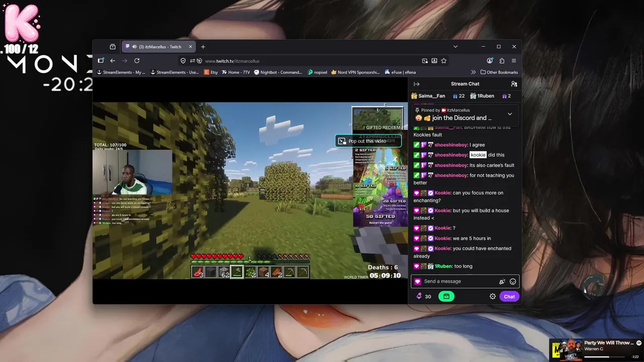Open the extensions puzzle icon

tap(502, 61)
